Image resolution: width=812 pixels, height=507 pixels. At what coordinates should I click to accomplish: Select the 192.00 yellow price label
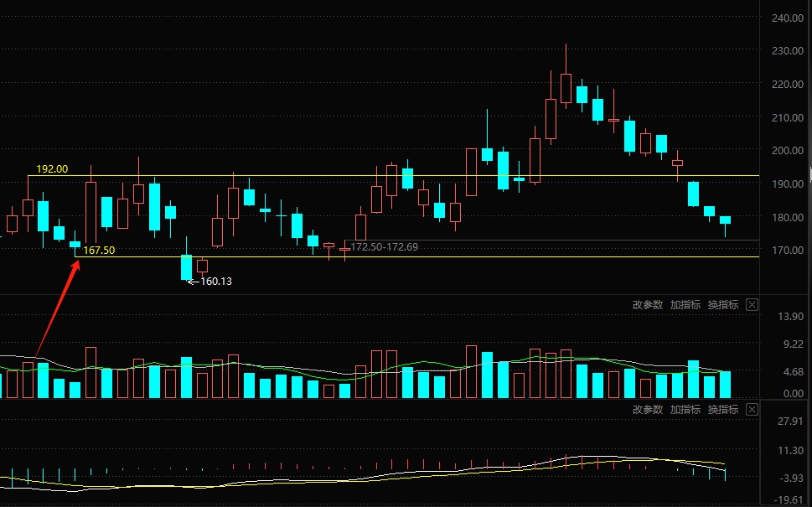click(x=52, y=168)
